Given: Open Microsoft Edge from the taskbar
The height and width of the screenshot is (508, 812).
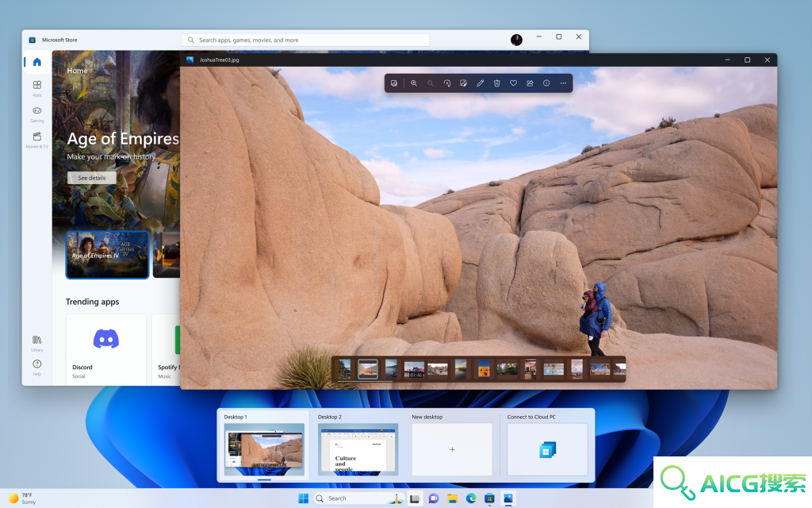Looking at the screenshot, I should [471, 498].
